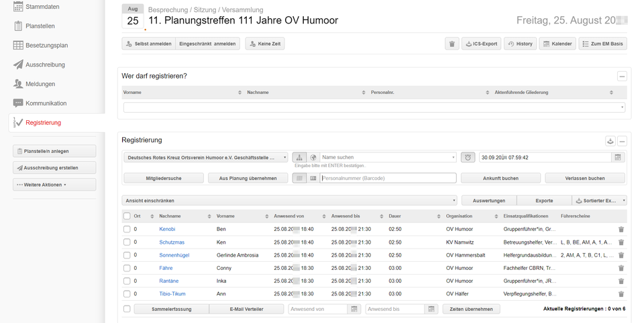Check the box for Schutzmas
644x323 pixels.
127,242
